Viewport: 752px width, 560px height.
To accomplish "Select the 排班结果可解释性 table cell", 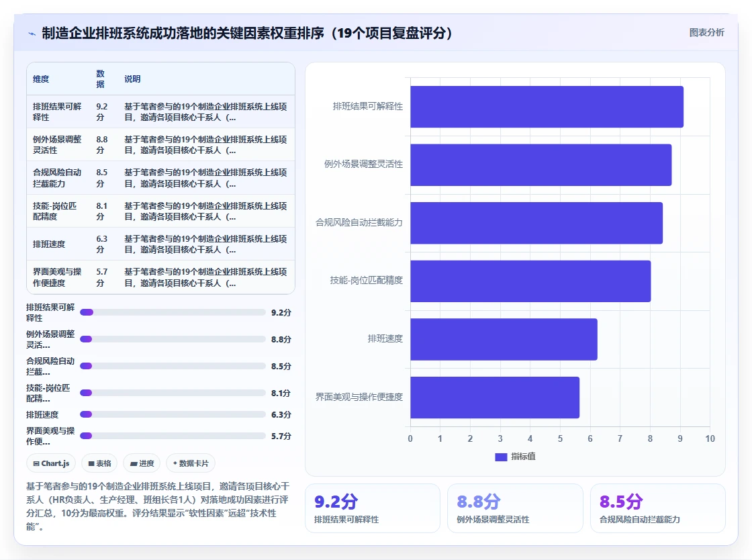I will point(58,111).
